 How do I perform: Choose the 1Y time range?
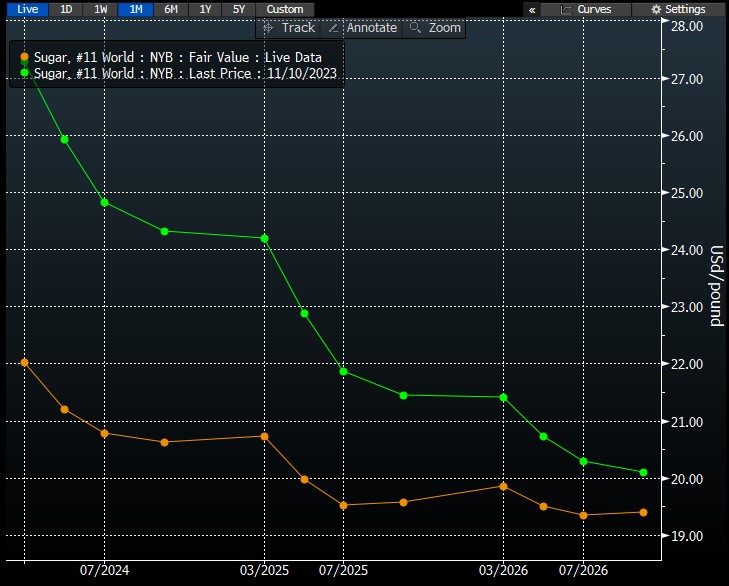point(206,9)
